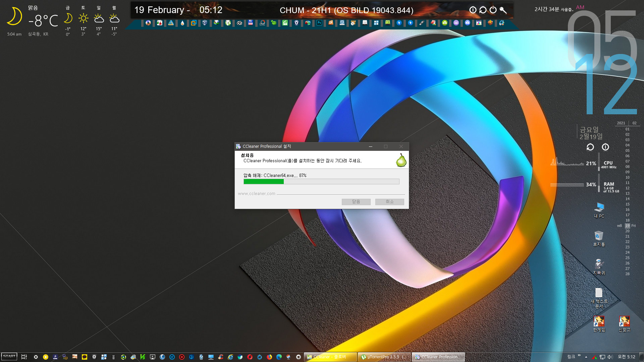The width and height of the screenshot is (644, 362).
Task: Click the shutdown icon above CPU meter
Action: [605, 147]
